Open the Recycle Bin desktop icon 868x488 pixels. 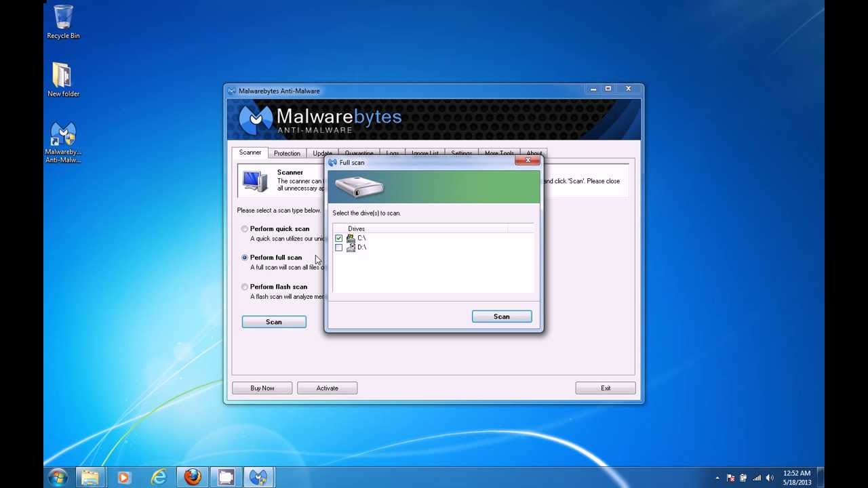(x=63, y=22)
